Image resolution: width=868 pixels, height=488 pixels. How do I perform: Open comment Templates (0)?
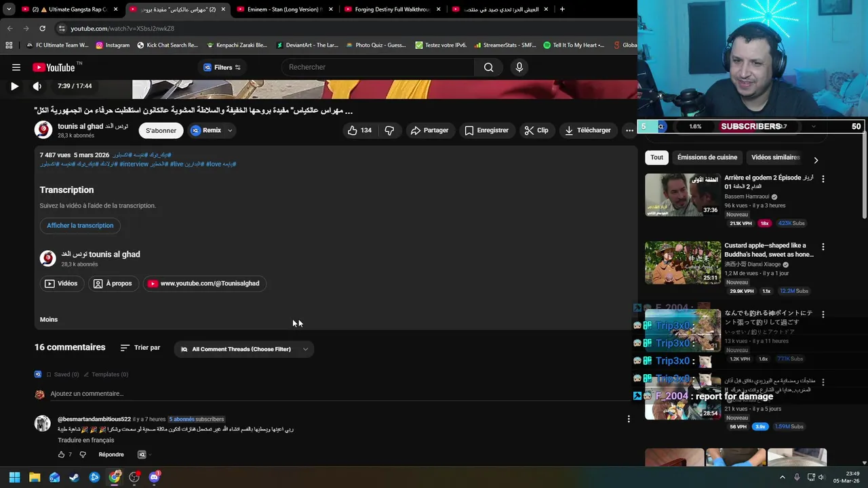coord(105,374)
